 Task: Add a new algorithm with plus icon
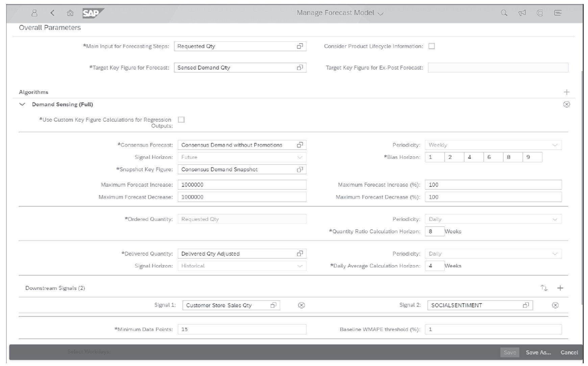(x=567, y=92)
